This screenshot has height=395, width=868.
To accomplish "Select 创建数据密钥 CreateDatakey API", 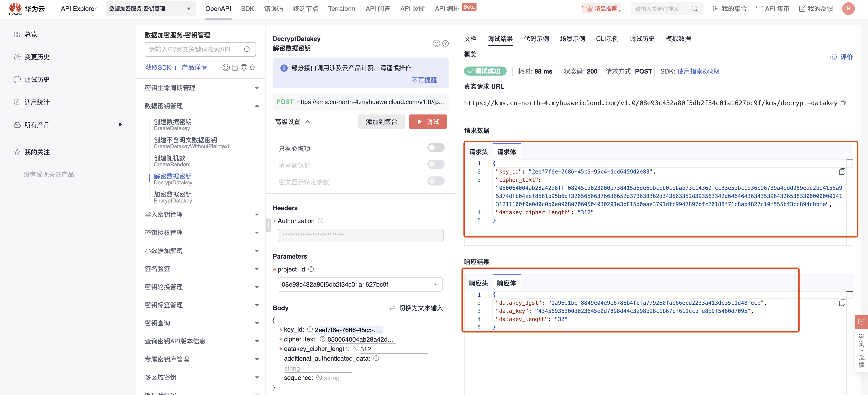I will tap(173, 125).
